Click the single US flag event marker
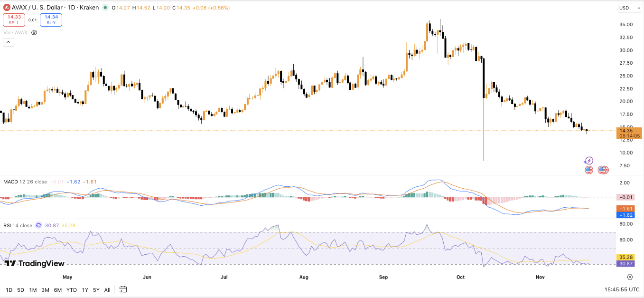The image size is (644, 298). [589, 170]
